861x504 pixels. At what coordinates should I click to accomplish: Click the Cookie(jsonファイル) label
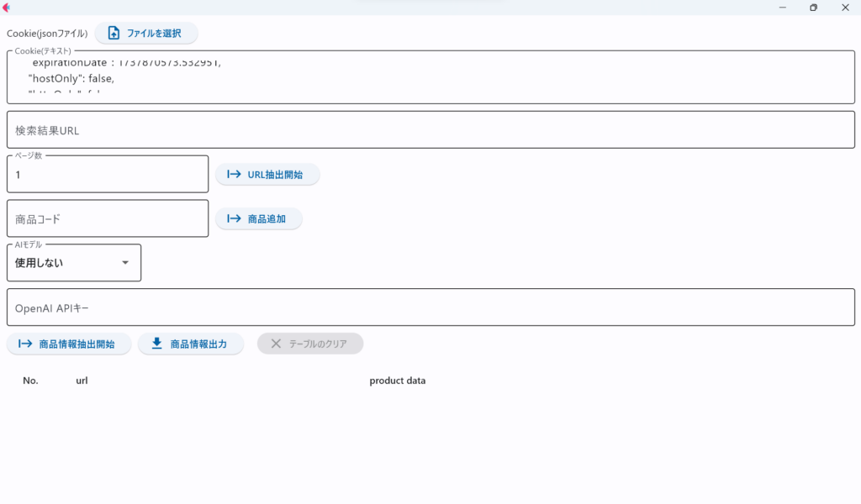tap(47, 34)
